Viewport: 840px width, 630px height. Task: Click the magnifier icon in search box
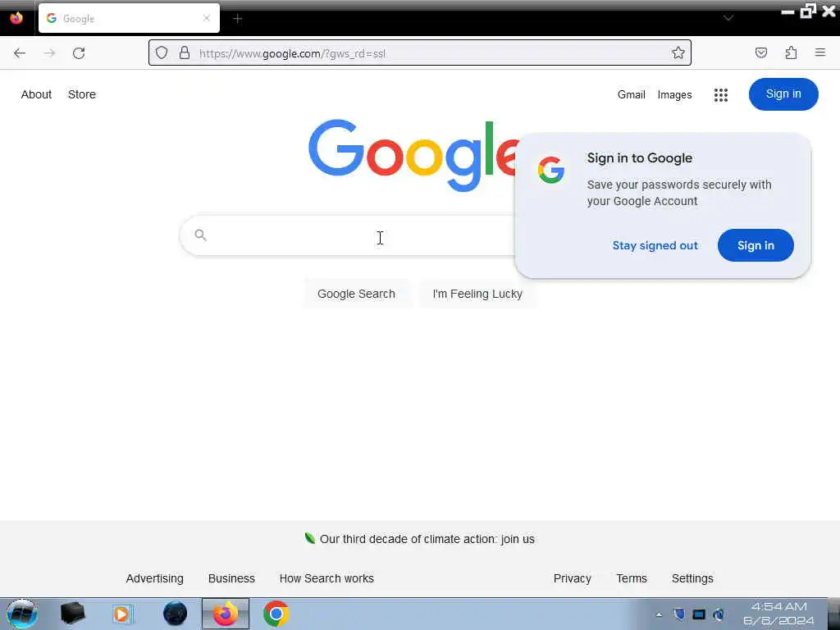200,235
